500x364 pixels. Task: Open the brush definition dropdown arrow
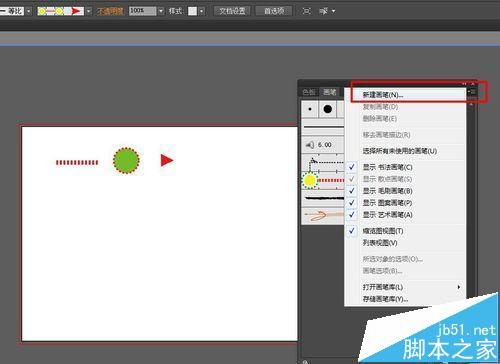[88, 11]
